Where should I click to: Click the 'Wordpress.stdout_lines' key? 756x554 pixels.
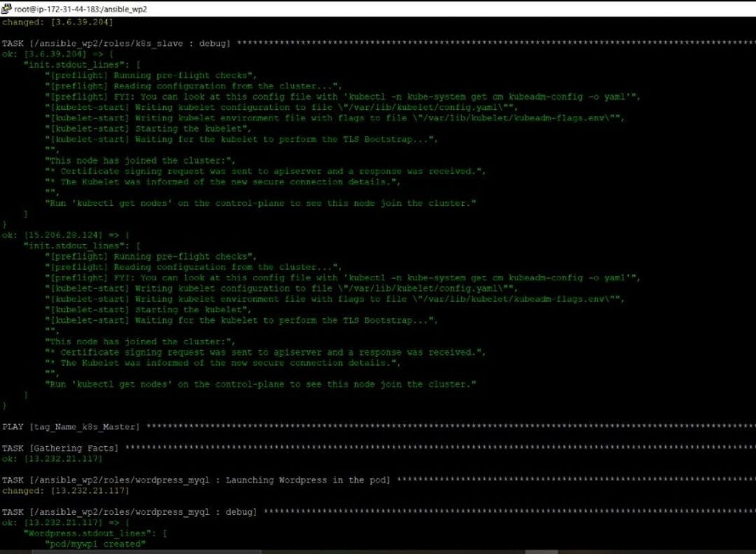click(x=89, y=533)
